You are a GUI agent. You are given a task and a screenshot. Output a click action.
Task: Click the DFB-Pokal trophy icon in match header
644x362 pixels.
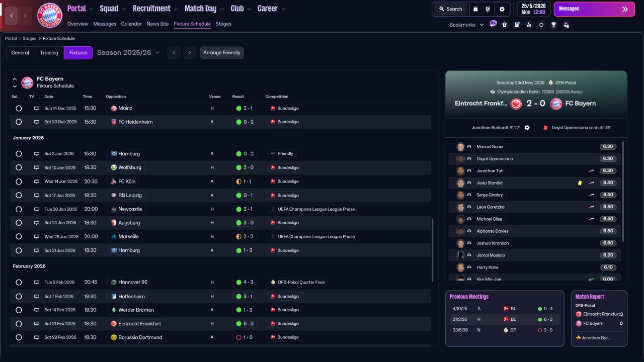pos(551,82)
